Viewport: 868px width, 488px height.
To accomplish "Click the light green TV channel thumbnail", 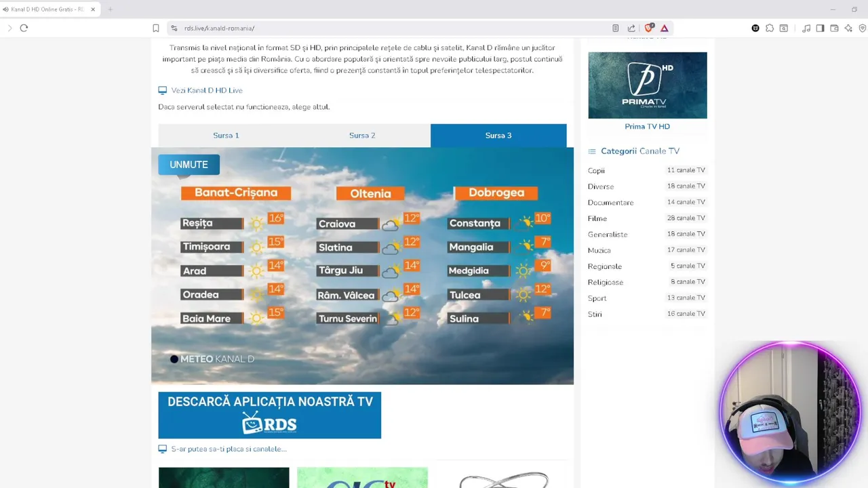I will click(x=362, y=478).
